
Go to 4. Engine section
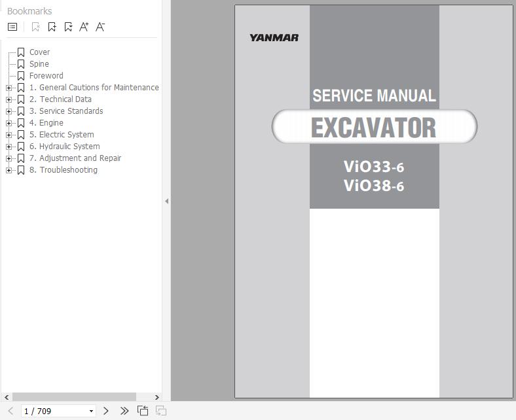point(46,123)
